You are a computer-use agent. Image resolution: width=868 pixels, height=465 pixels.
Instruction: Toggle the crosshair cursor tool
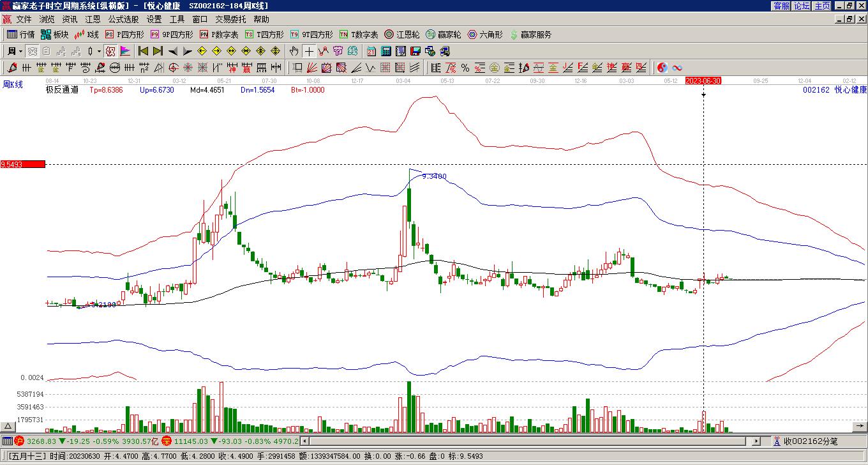tap(309, 51)
